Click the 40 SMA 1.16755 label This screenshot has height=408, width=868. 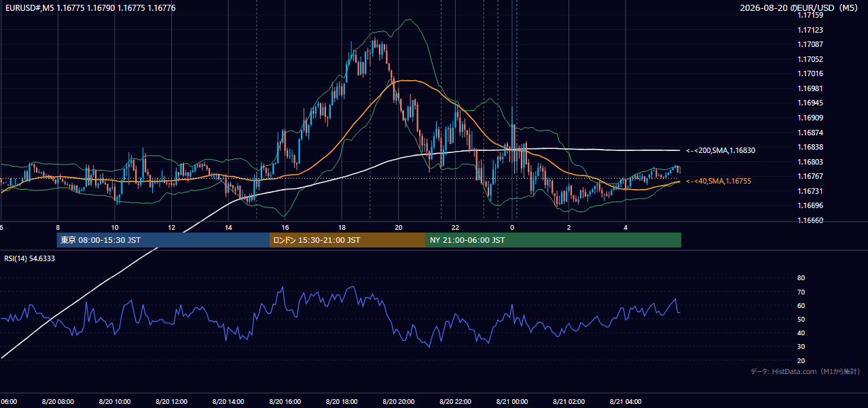[x=719, y=181]
